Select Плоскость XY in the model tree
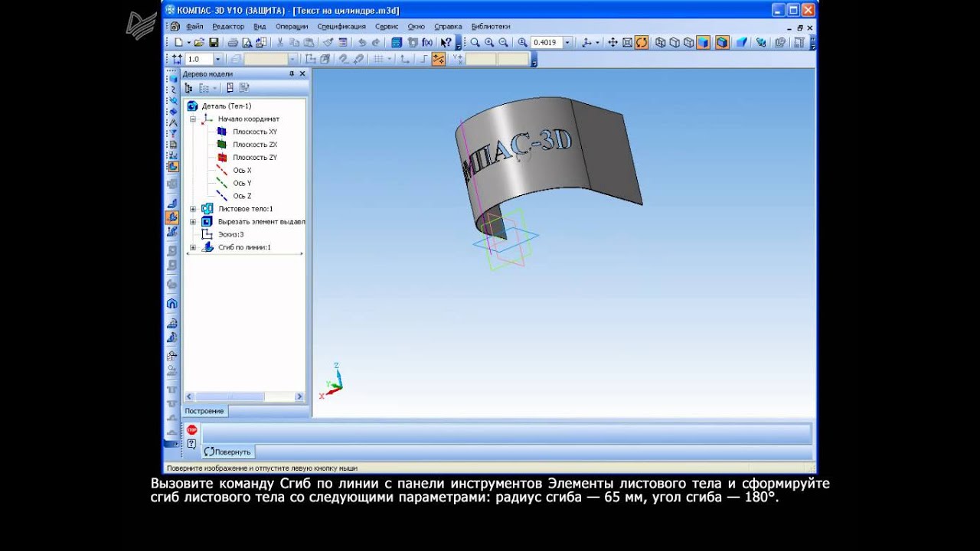 (x=255, y=132)
